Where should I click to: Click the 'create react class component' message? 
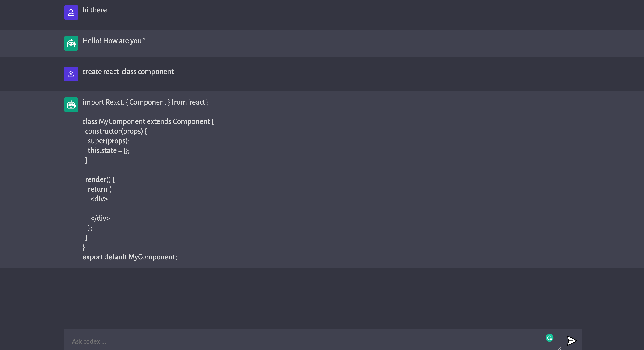pyautogui.click(x=128, y=72)
